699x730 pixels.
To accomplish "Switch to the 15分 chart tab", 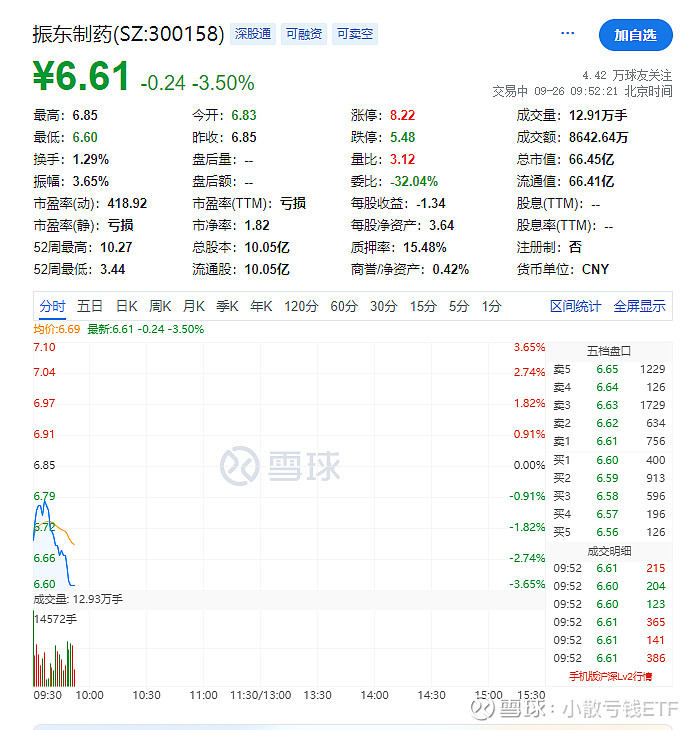I will (423, 306).
